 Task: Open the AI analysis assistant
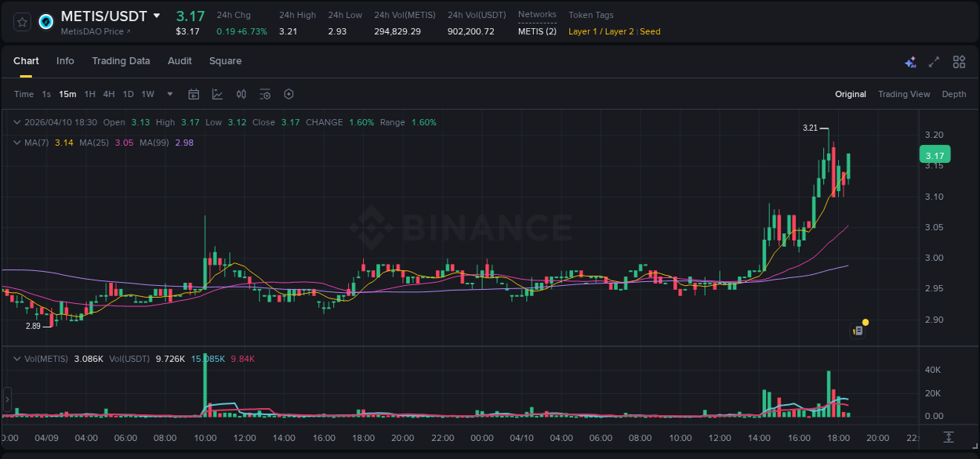910,61
